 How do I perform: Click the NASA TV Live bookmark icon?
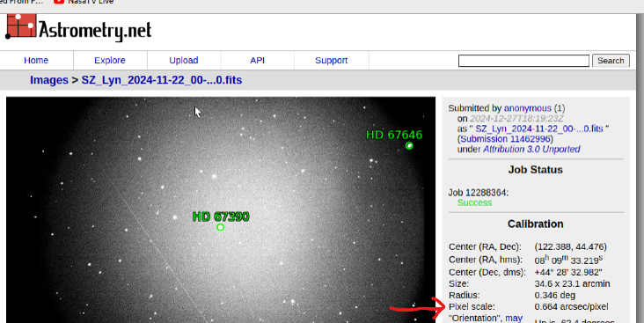tap(59, 2)
